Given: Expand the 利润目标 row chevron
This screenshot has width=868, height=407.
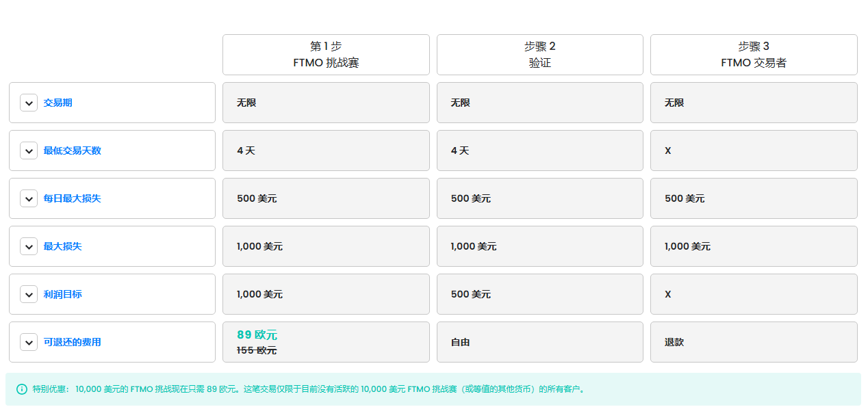Looking at the screenshot, I should [29, 294].
